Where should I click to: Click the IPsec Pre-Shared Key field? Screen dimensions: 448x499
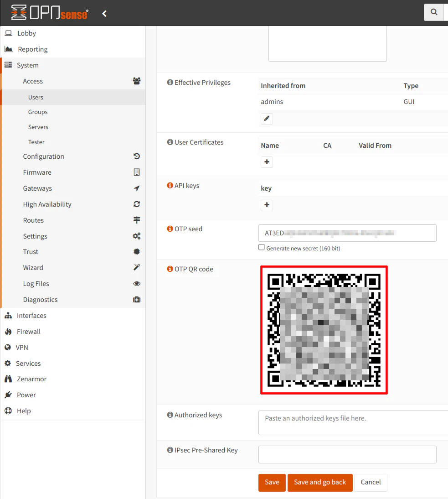(x=347, y=454)
